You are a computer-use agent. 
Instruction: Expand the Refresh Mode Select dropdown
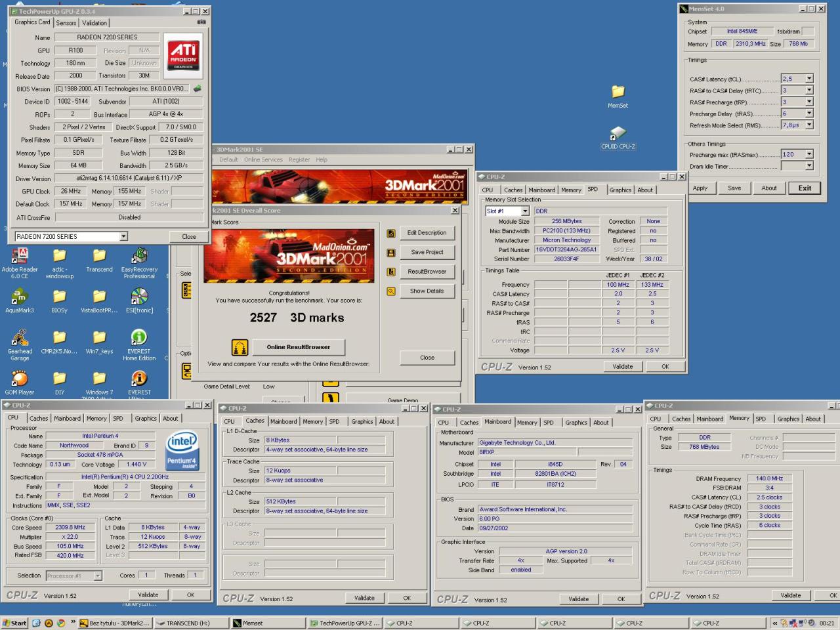point(809,125)
